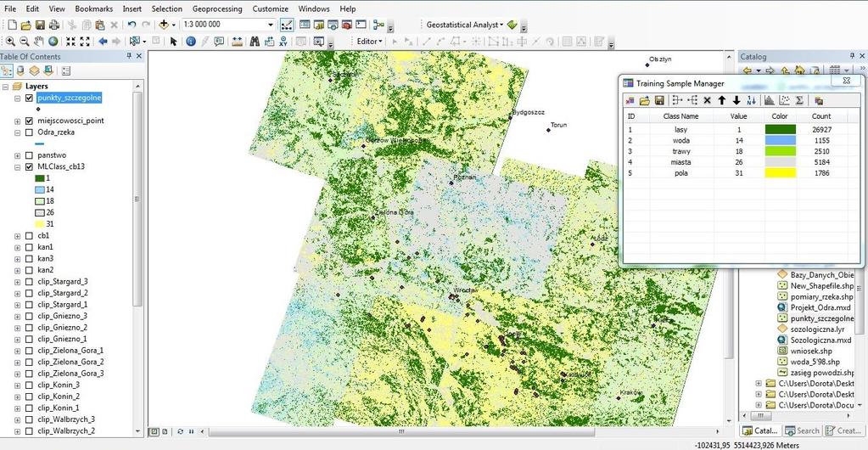Click the Statistics sigma icon in Training Sample Manager
The image size is (868, 450).
point(799,100)
